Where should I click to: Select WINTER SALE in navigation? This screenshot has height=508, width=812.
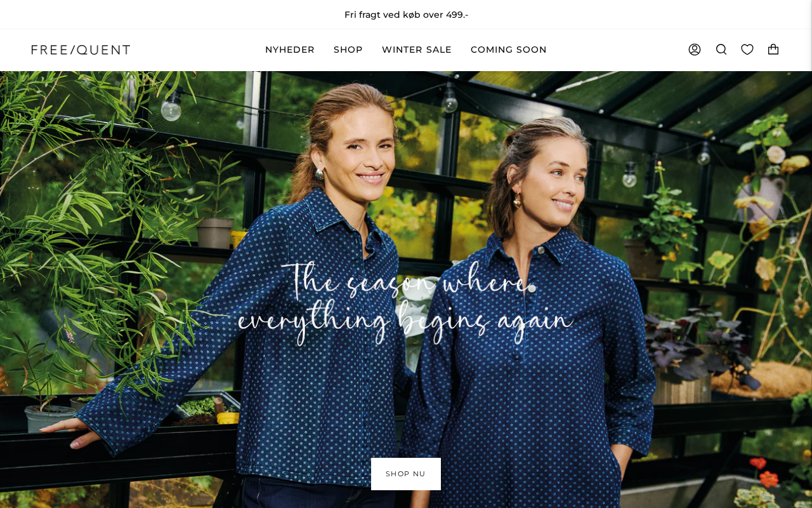pos(417,50)
